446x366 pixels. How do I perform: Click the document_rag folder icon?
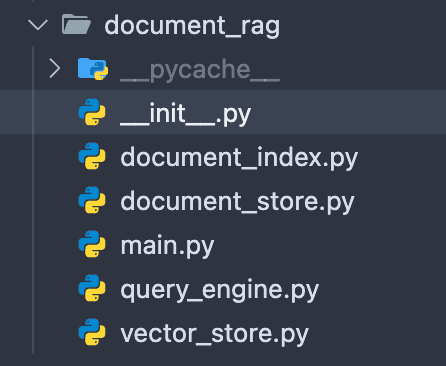(x=76, y=24)
